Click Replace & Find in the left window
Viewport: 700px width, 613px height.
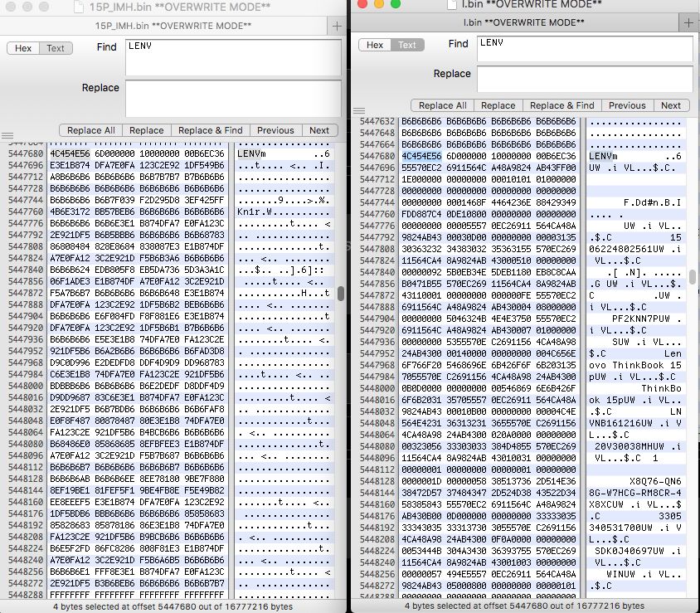tap(211, 130)
